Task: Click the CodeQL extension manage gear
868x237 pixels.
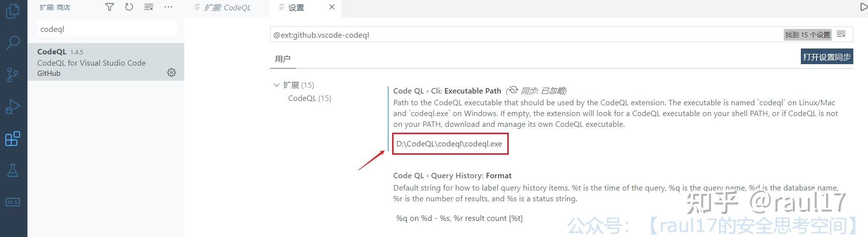Action: (172, 72)
